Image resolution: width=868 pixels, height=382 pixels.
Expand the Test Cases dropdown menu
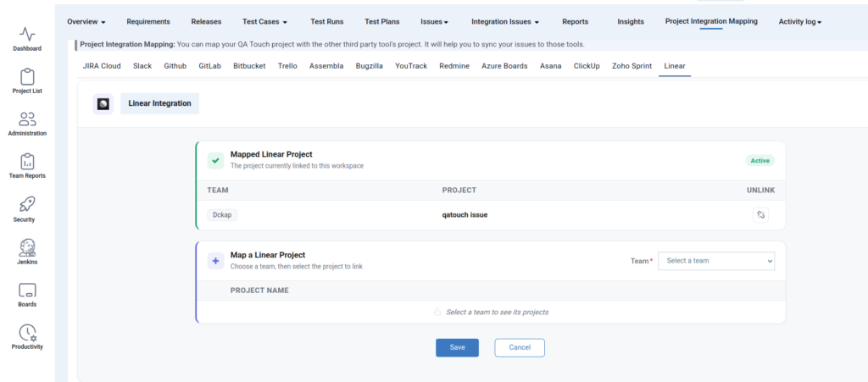coord(264,21)
